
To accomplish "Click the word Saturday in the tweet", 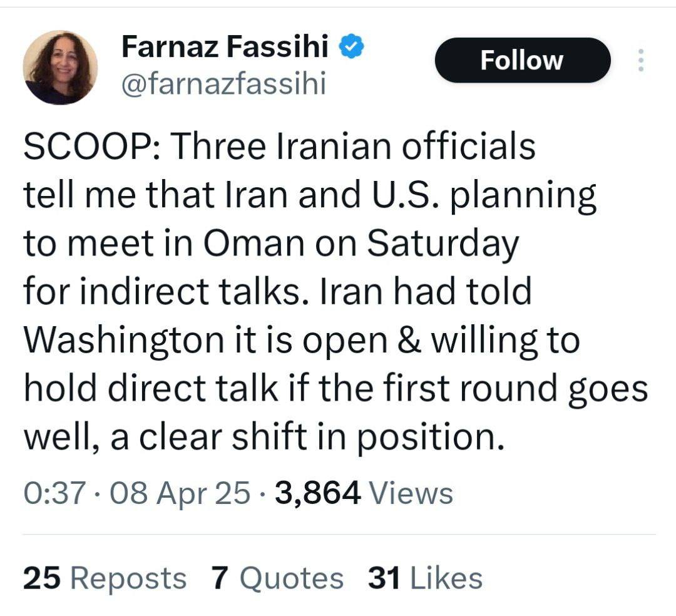I will [443, 244].
